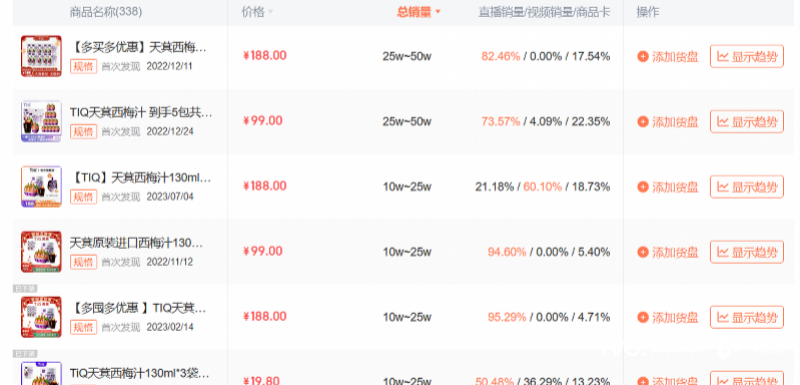This screenshot has height=385, width=800.
Task: Sort by 总销量 column header
Action: coord(418,12)
